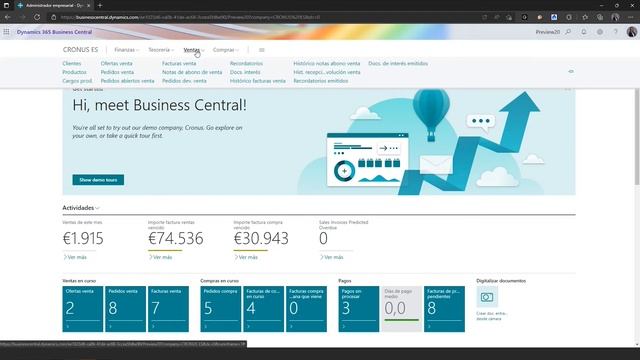Open the settings gear icon in header

(600, 32)
